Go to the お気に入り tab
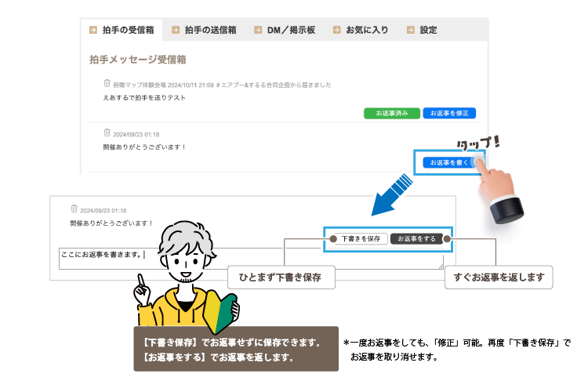This screenshot has width=588, height=381. click(361, 30)
